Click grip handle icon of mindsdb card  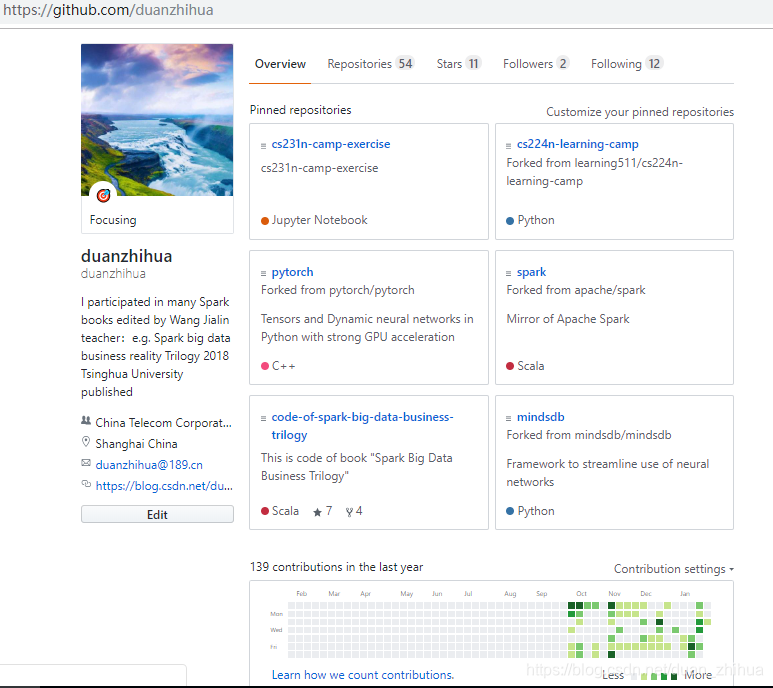click(508, 418)
